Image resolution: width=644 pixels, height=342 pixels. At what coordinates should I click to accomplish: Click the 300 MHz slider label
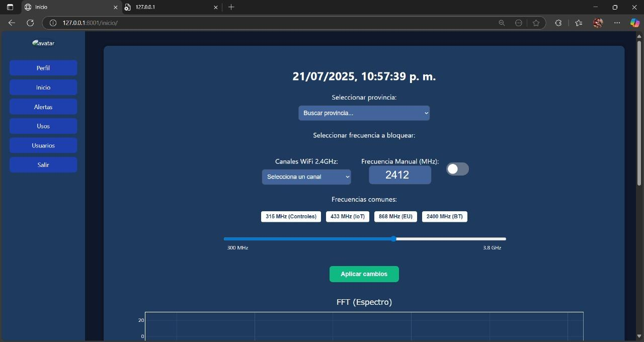237,247
